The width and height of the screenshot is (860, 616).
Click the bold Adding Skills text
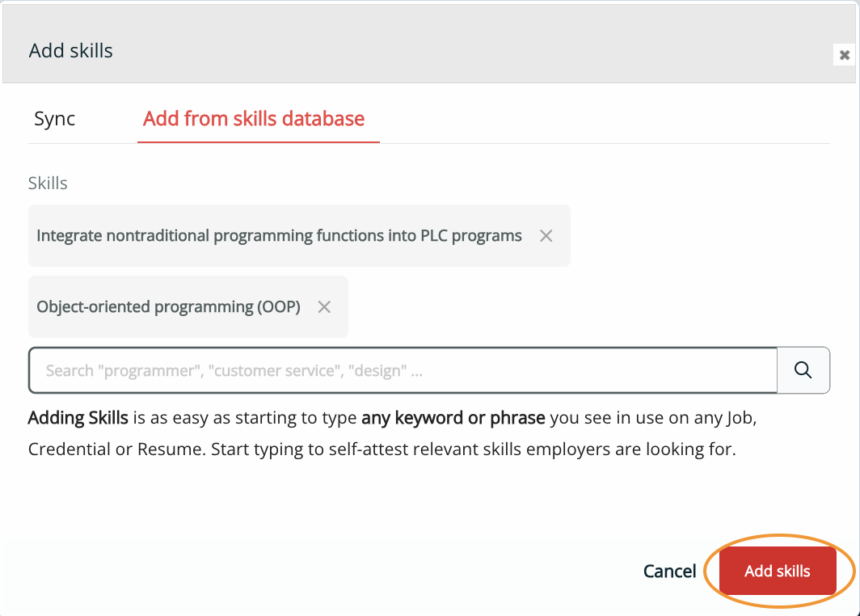78,419
